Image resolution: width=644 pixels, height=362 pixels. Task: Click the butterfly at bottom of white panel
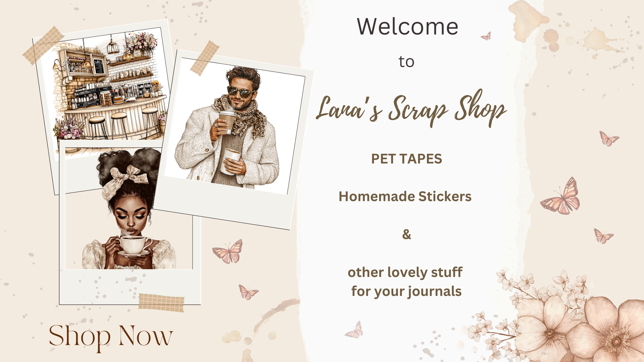(354, 330)
